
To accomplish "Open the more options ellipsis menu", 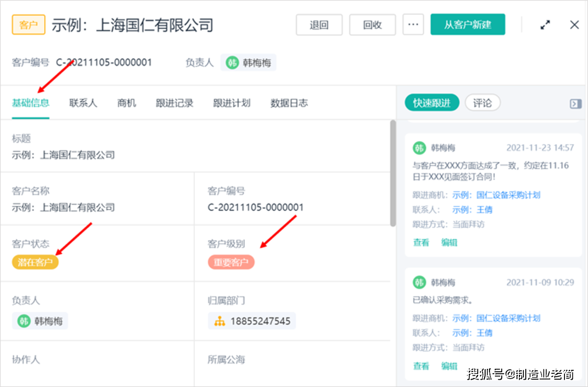I will click(x=413, y=25).
